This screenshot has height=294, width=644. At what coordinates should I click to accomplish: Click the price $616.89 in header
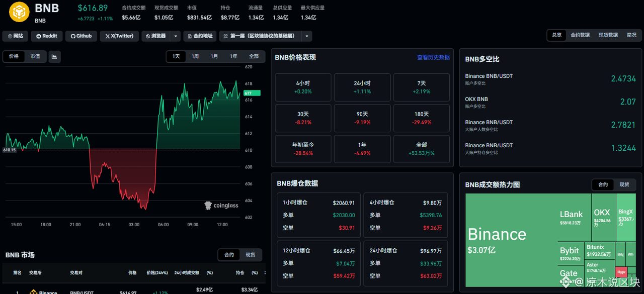coord(93,8)
